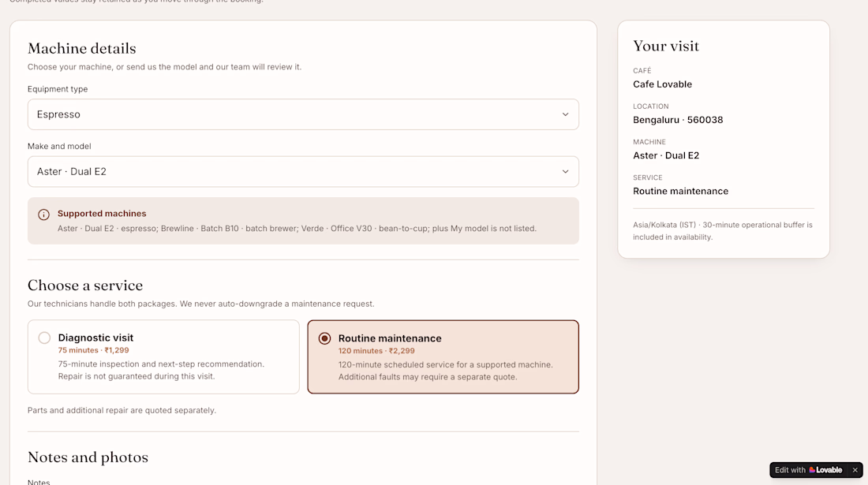The image size is (868, 485).
Task: Click the "Machine details" section heading
Action: [x=82, y=49]
